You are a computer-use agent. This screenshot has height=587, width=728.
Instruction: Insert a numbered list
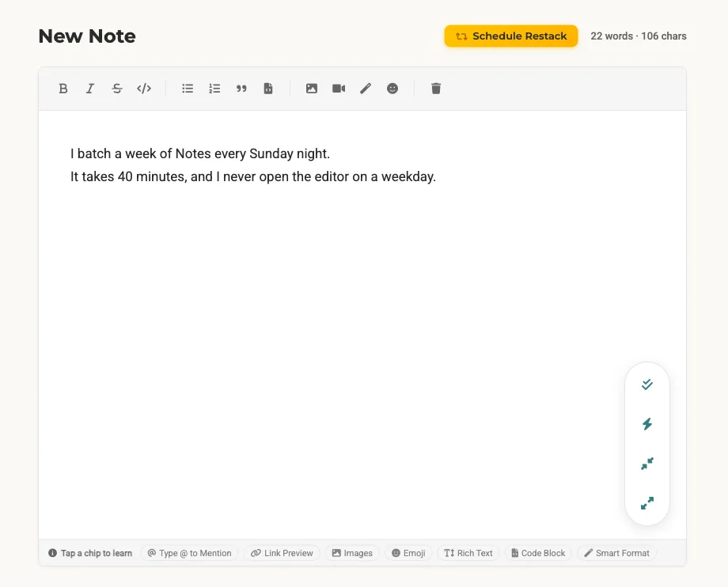[214, 89]
